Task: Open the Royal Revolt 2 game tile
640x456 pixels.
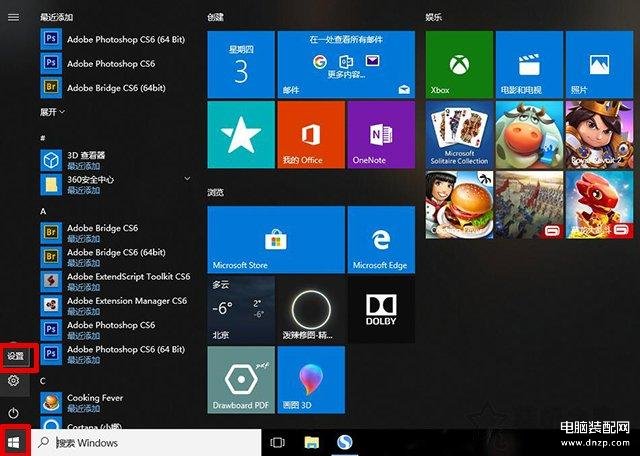Action: [x=600, y=135]
